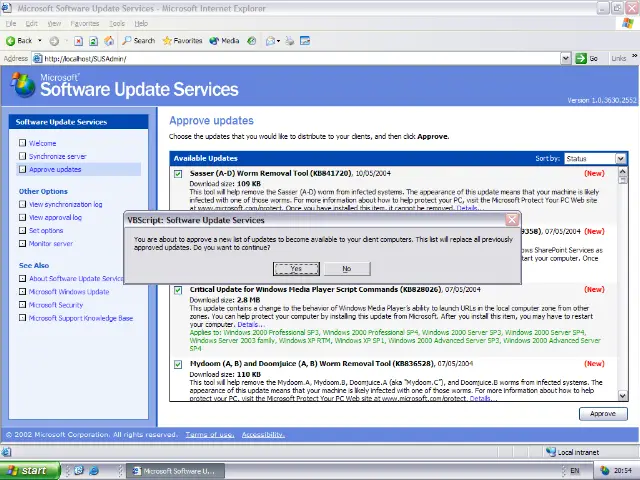Screen dimensions: 640x480
Task: Open the Mail icon dropdown arrow
Action: point(278,41)
